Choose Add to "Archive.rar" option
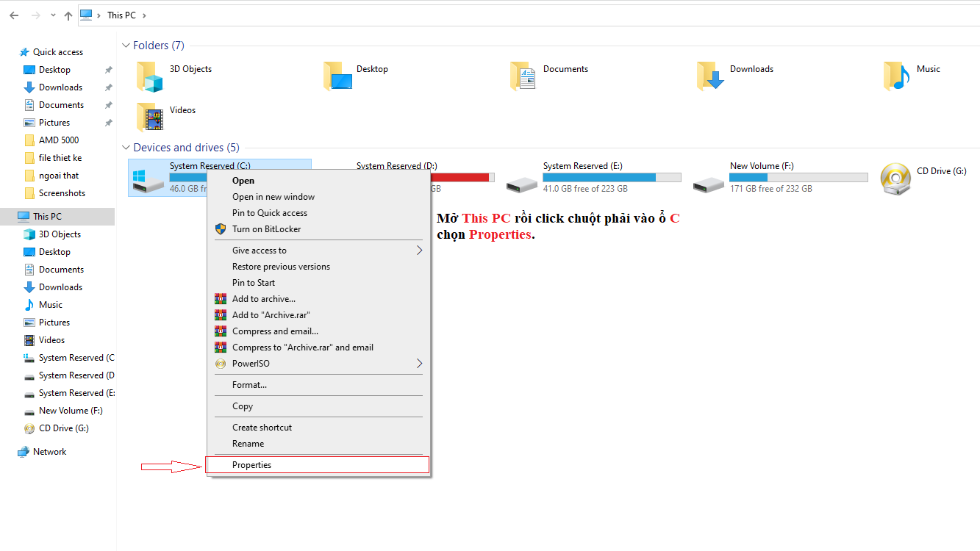 pyautogui.click(x=271, y=315)
